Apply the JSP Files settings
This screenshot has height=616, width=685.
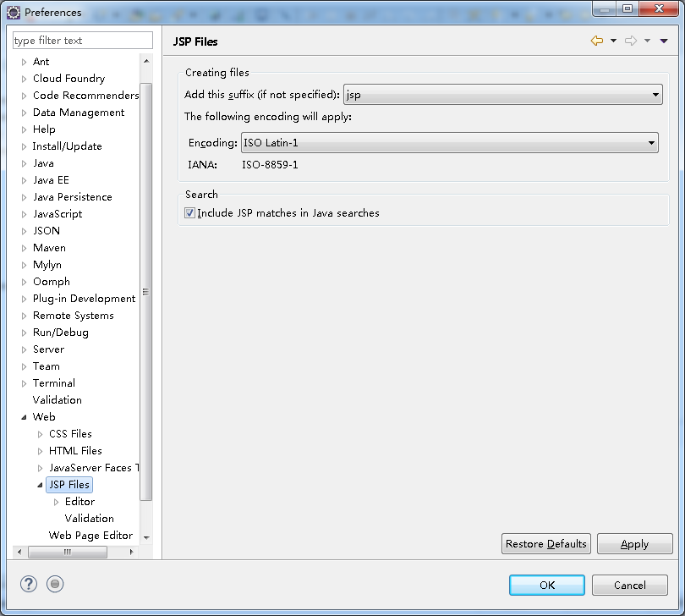click(x=634, y=543)
